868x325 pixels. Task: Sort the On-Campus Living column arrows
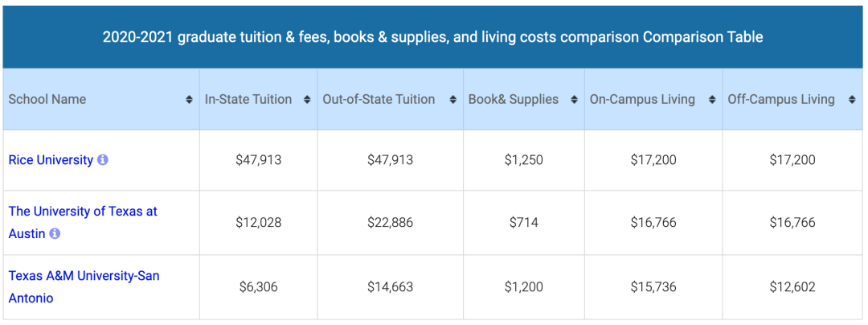click(712, 101)
